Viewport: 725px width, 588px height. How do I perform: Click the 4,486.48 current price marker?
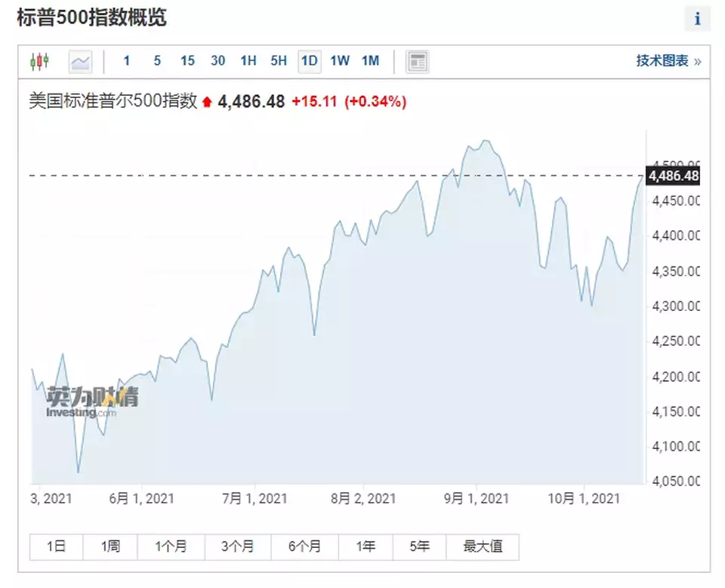point(673,176)
